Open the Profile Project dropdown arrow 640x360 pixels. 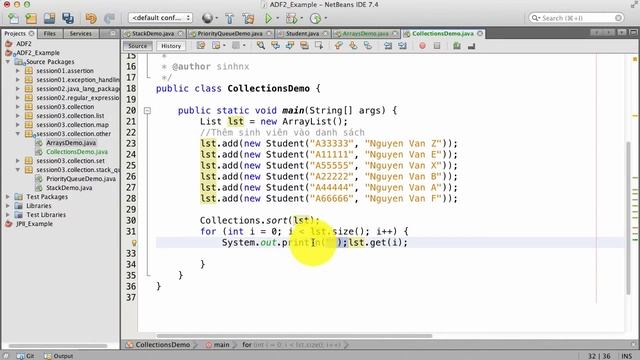point(325,18)
